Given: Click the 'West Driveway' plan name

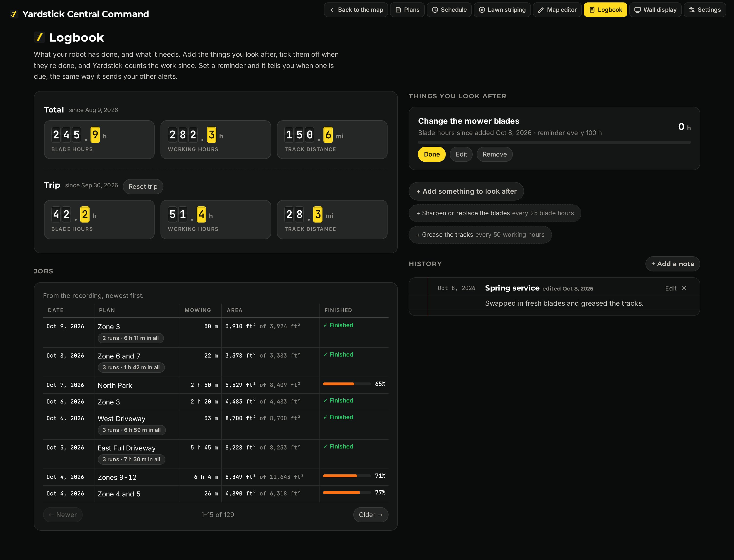Looking at the screenshot, I should click(121, 419).
